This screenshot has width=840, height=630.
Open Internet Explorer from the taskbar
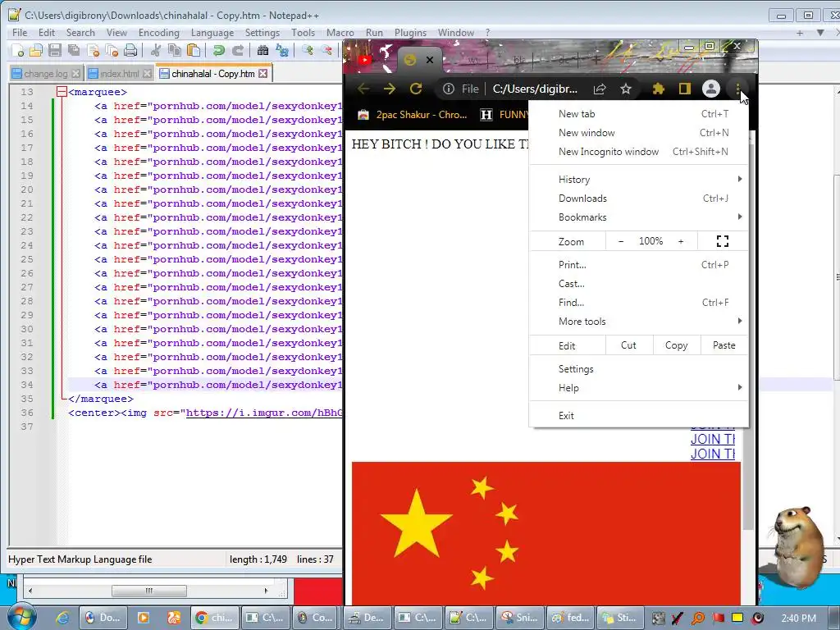click(x=62, y=618)
